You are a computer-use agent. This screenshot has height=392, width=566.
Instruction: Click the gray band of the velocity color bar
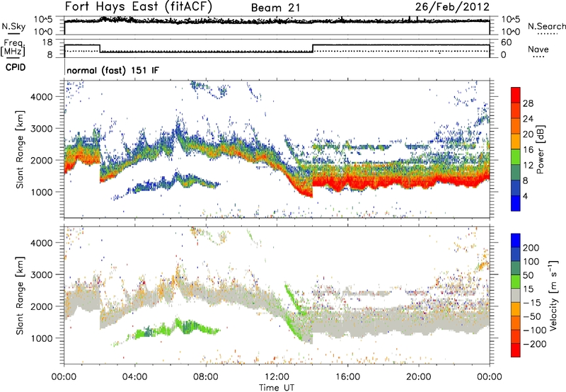[516, 295]
